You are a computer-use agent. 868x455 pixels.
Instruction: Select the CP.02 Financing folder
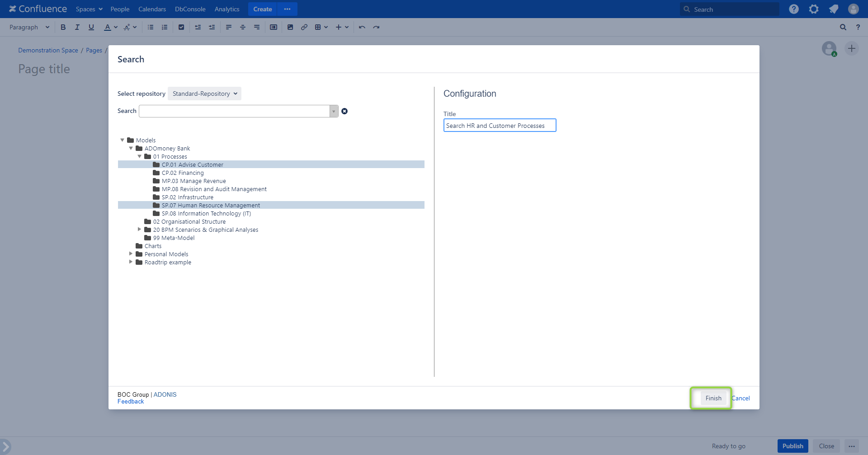[183, 173]
